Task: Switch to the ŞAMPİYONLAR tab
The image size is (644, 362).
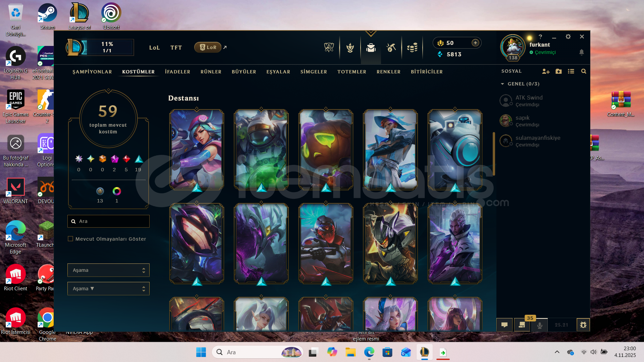Action: pyautogui.click(x=92, y=72)
